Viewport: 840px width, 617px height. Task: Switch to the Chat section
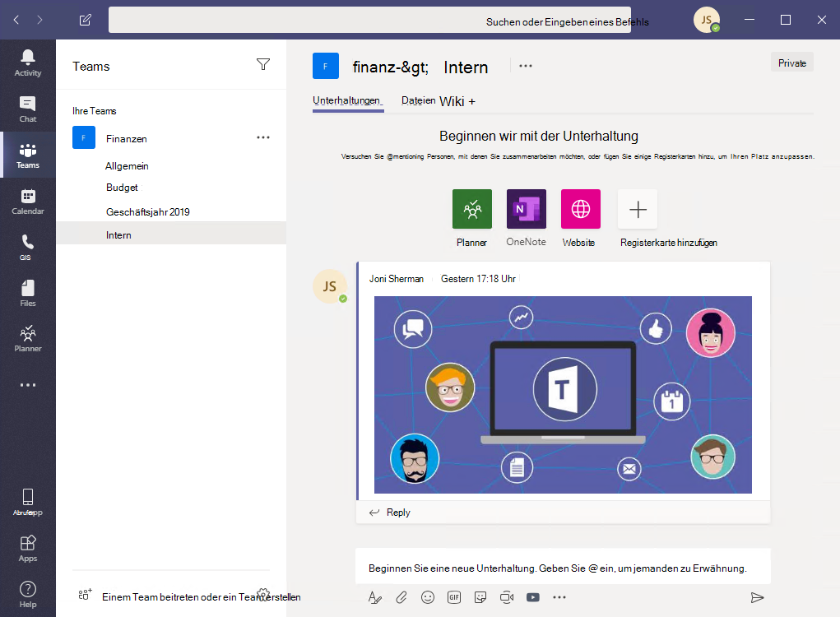tap(28, 109)
